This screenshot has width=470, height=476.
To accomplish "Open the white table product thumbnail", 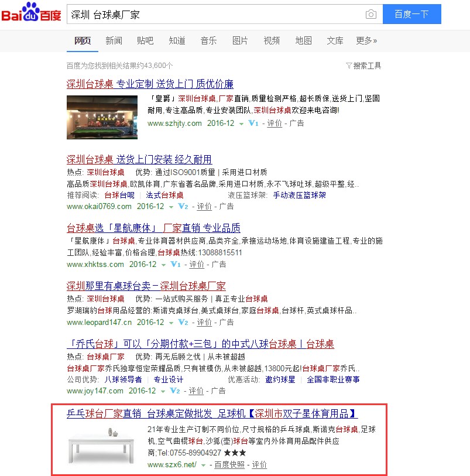I will [102, 445].
